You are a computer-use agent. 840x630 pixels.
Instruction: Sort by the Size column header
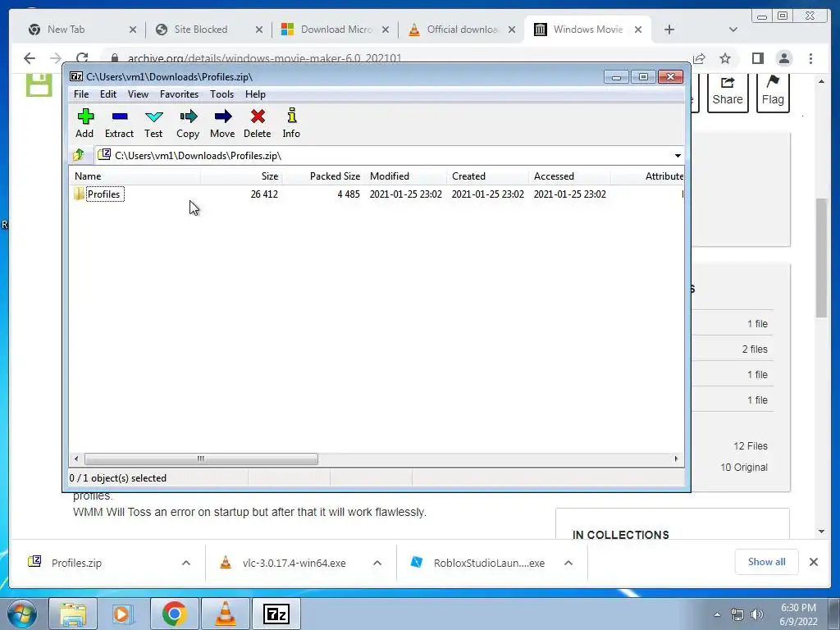pyautogui.click(x=241, y=176)
